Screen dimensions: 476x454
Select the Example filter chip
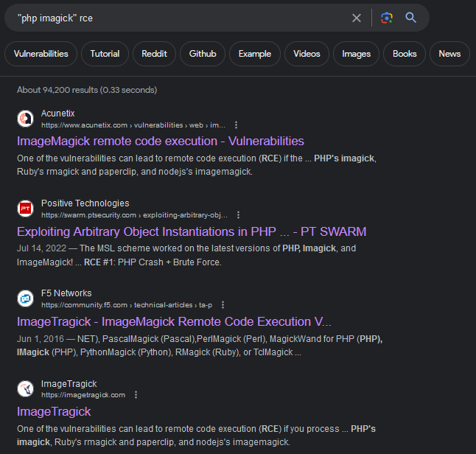point(255,54)
